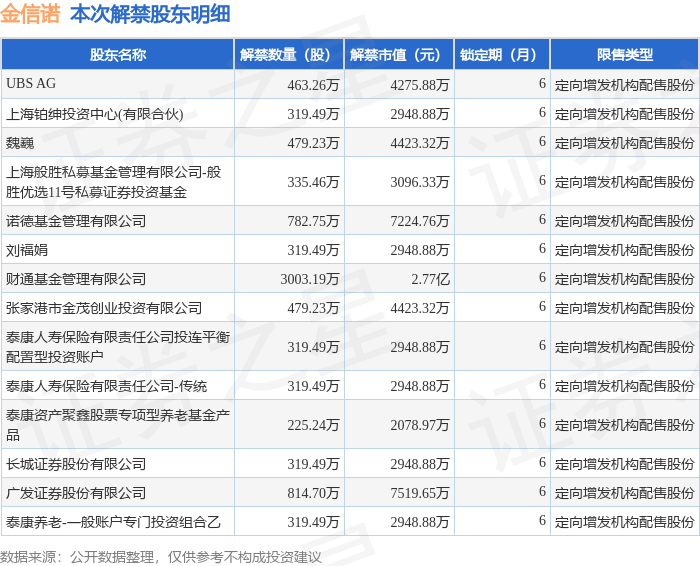700x566 pixels.
Task: Select 张家港市金茂创业投资有限公司 shareholder name
Action: (104, 308)
